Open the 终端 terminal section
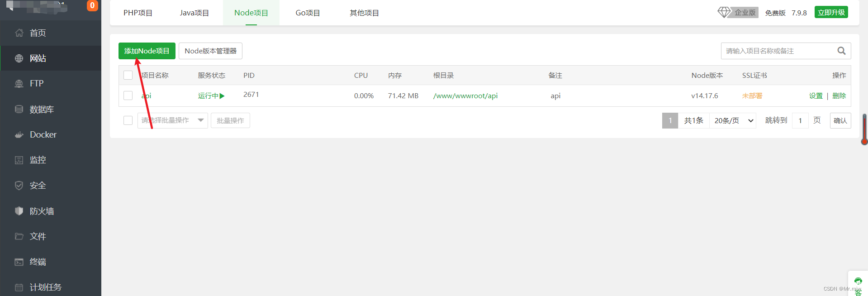This screenshot has height=296, width=868. click(x=51, y=262)
